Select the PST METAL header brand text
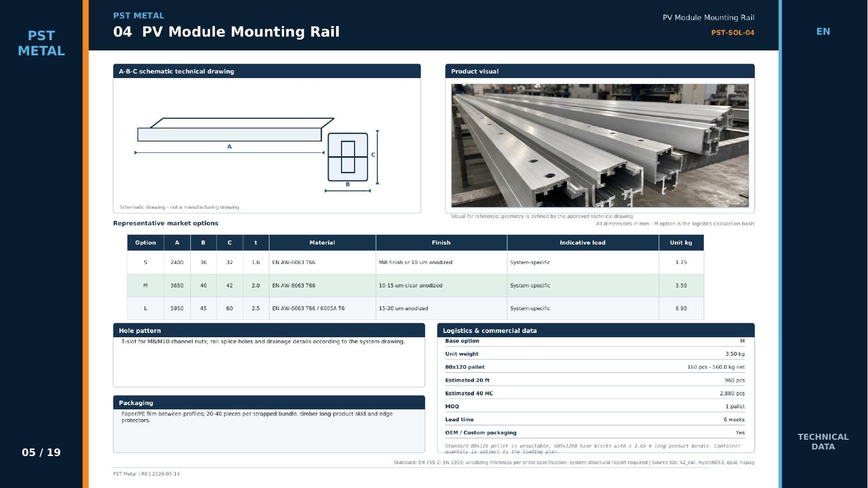Image resolution: width=868 pixels, height=488 pixels. pyautogui.click(x=138, y=16)
